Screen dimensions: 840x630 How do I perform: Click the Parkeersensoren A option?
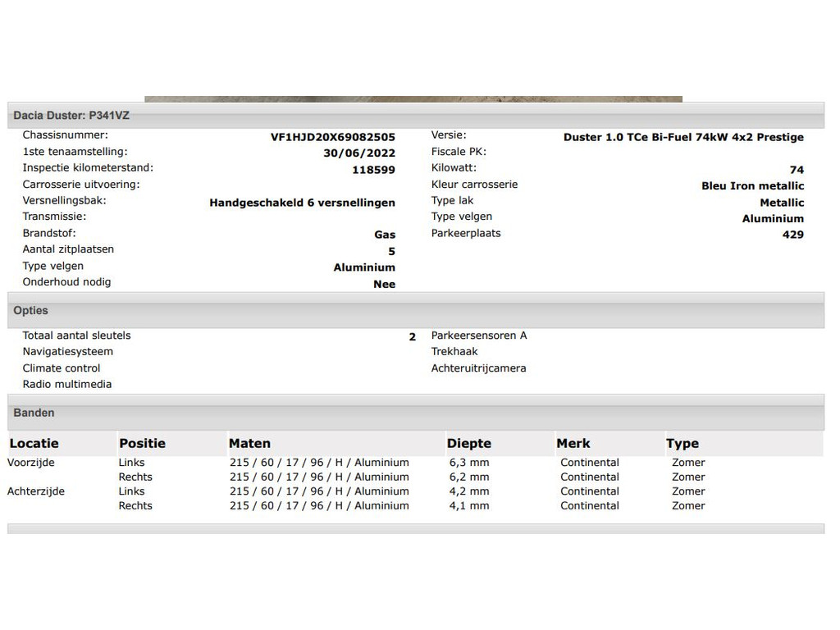[x=479, y=336]
